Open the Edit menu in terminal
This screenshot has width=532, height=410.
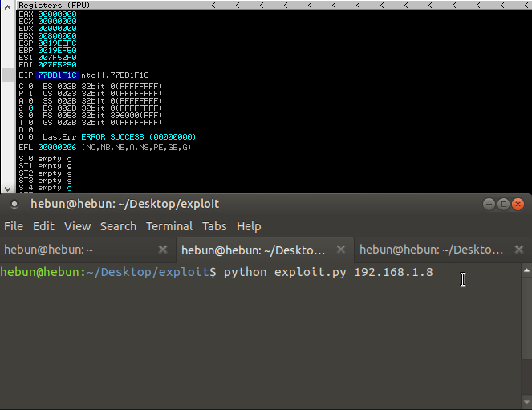pos(43,226)
